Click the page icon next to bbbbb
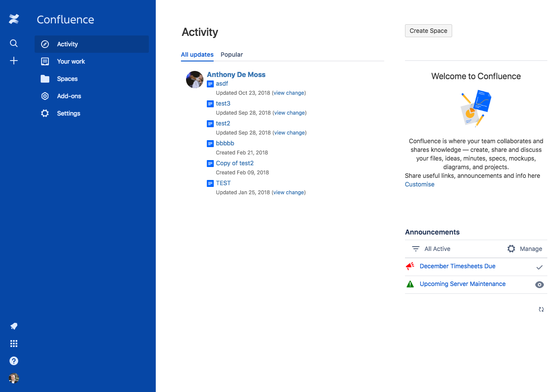Screen dimensions: 556x392 click(x=210, y=144)
